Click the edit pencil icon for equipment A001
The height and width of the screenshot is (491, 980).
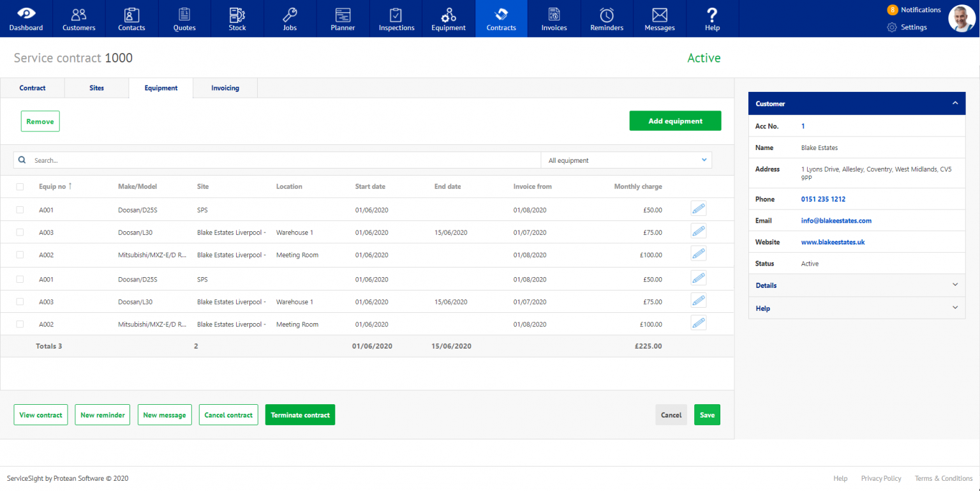pos(698,208)
